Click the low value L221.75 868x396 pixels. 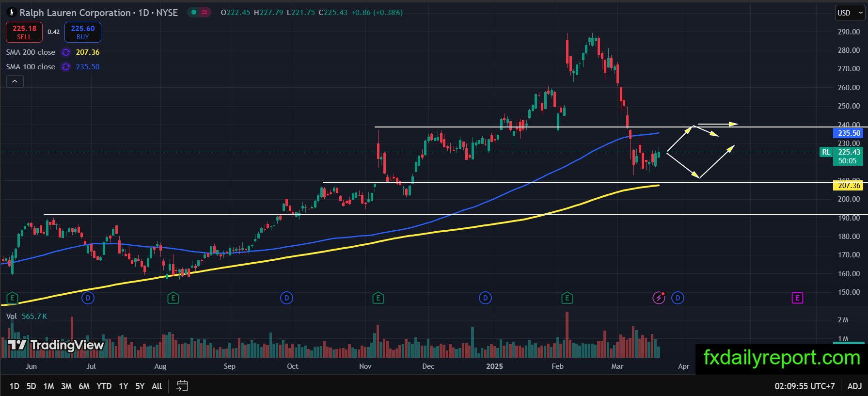click(x=301, y=13)
